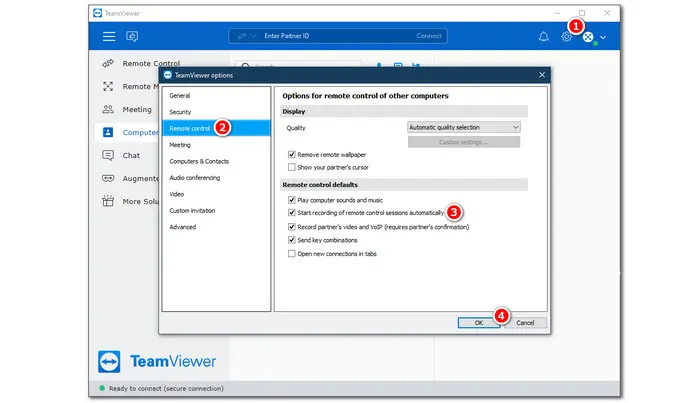The height and width of the screenshot is (403, 700).
Task: Click the Custom settings button
Action: pyautogui.click(x=463, y=142)
